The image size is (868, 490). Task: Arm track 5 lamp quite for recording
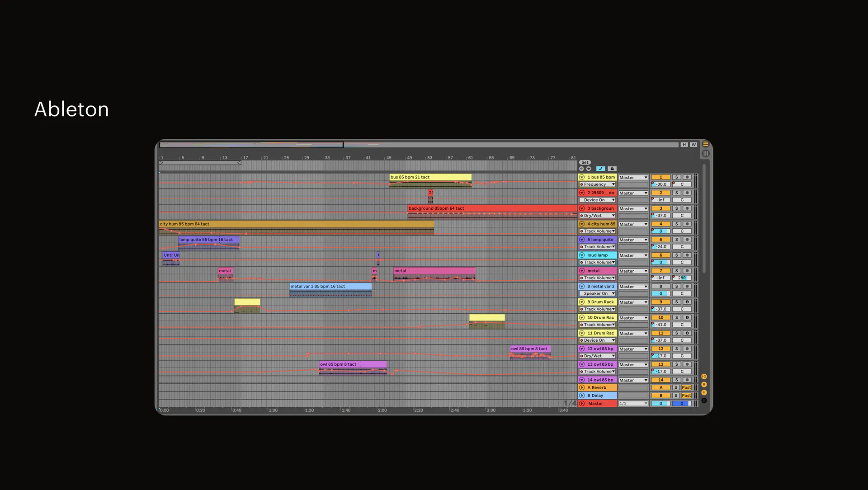pyautogui.click(x=687, y=240)
